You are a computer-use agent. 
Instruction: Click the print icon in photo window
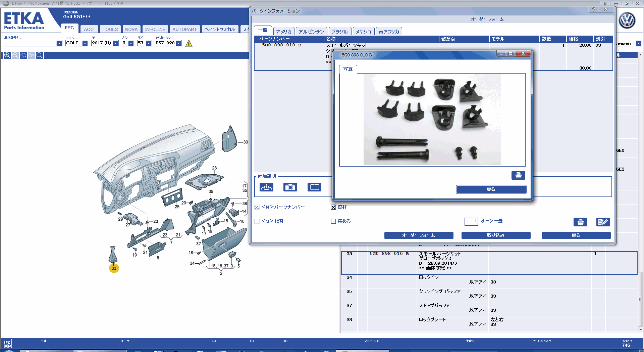(518, 175)
